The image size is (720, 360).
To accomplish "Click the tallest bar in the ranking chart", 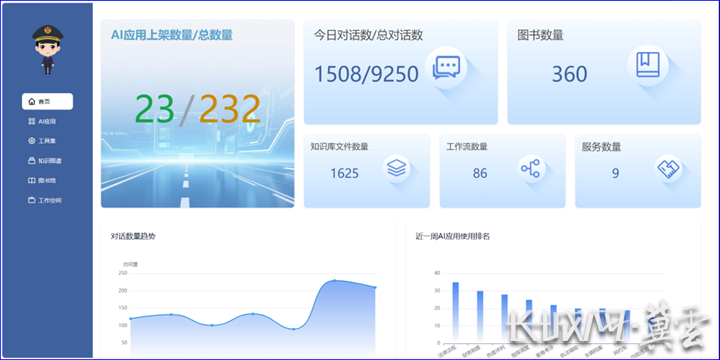I will [x=456, y=312].
